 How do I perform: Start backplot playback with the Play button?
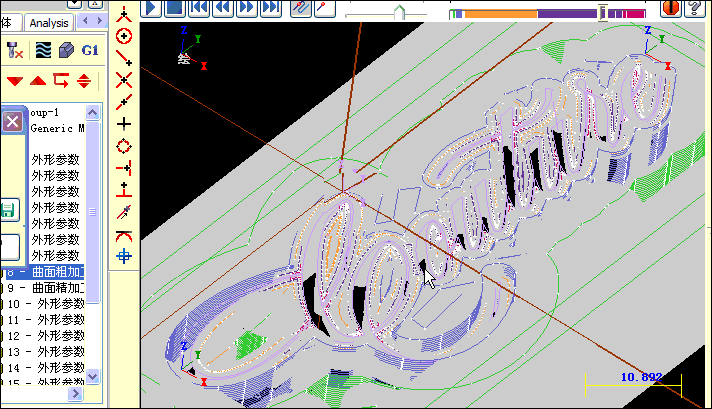pos(151,8)
